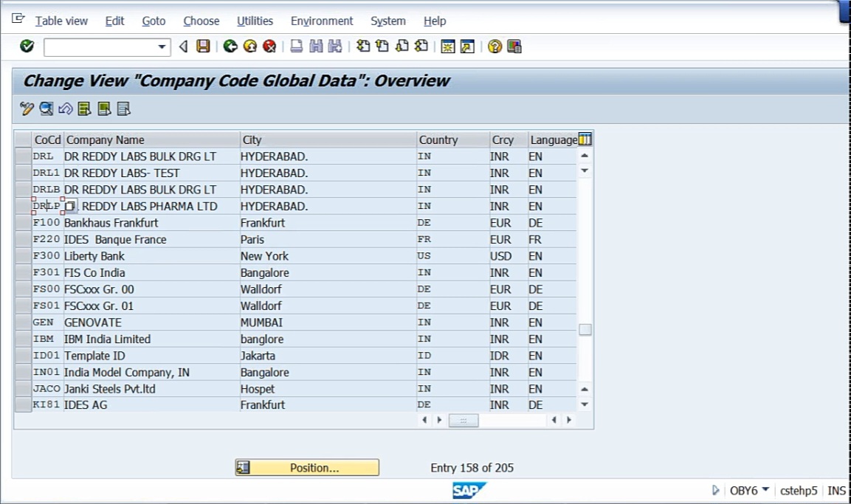Toggle row selector for company code IBM
Image resolution: width=851 pixels, height=504 pixels.
pyautogui.click(x=23, y=339)
